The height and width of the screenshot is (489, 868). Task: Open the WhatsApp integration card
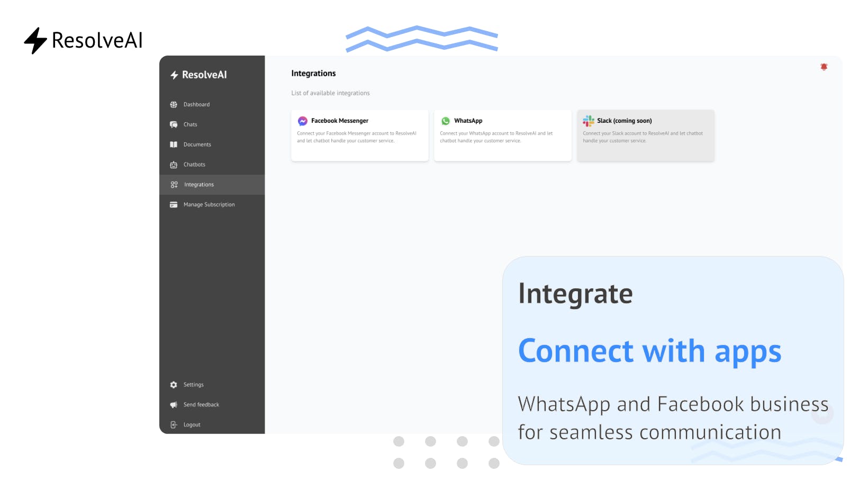pyautogui.click(x=503, y=135)
